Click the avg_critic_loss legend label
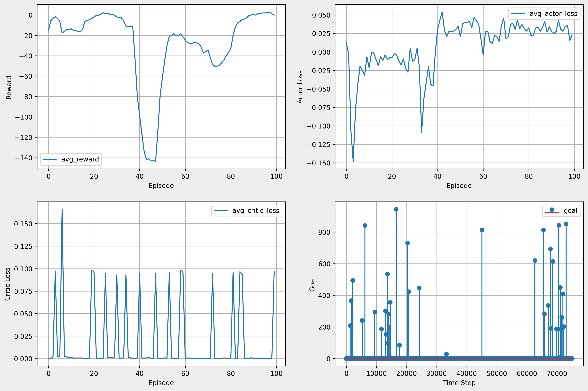Image resolution: width=588 pixels, height=391 pixels. click(256, 211)
